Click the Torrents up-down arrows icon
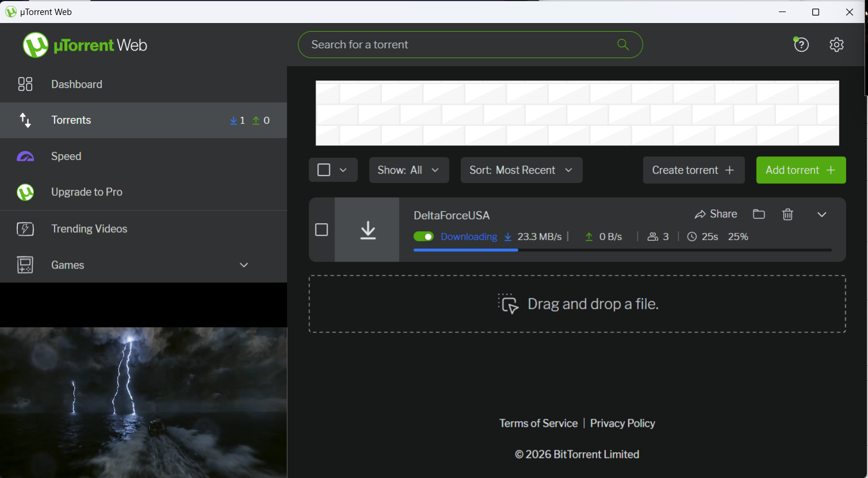868x478 pixels. 25,120
